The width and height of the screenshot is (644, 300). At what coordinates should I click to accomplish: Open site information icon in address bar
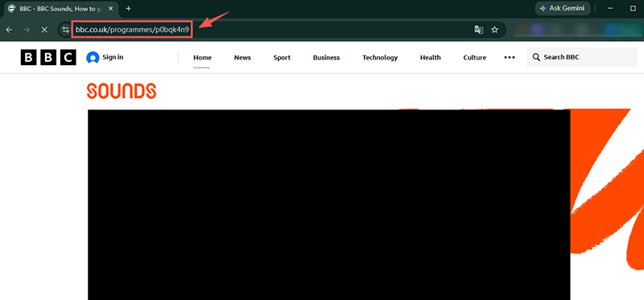[65, 30]
